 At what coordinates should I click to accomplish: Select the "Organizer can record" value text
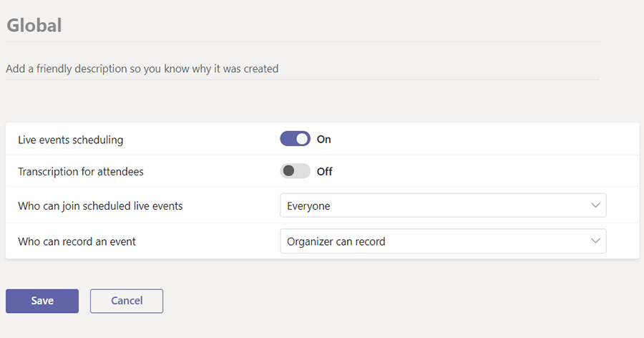tap(336, 241)
